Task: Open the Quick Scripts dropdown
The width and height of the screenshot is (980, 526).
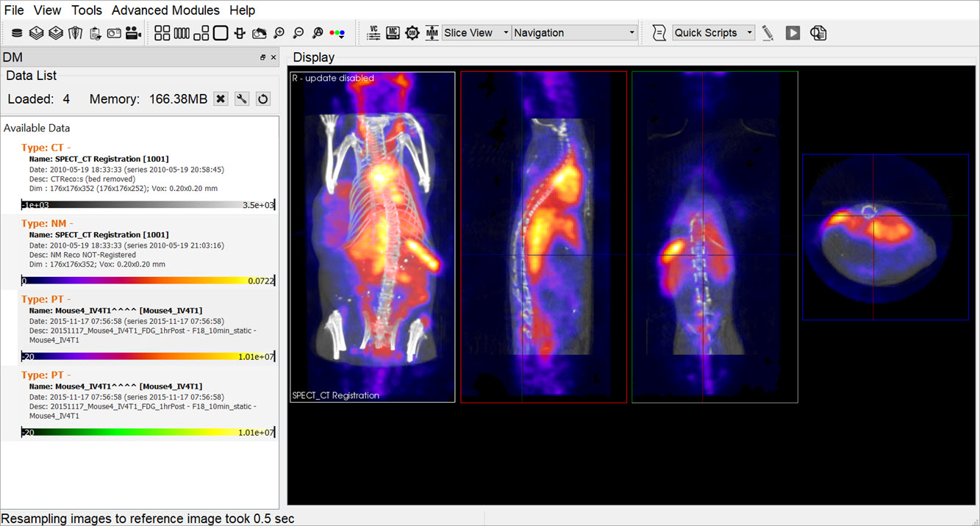Action: coord(713,33)
